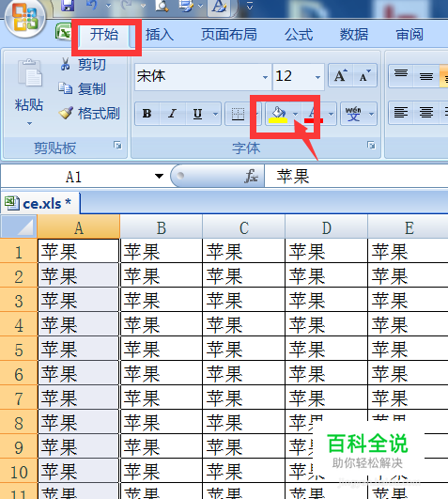Switch to the 公式 ribbon tab
This screenshot has height=499, width=448.
click(299, 35)
